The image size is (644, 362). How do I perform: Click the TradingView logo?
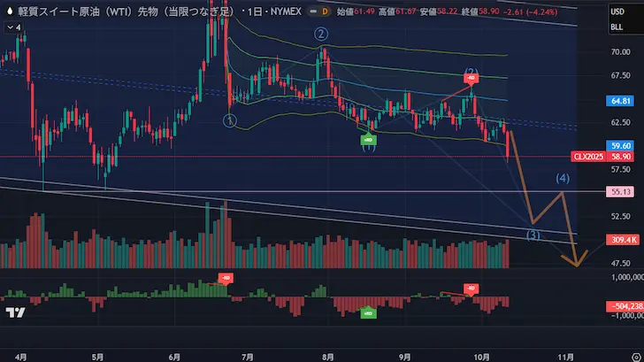coord(16,312)
